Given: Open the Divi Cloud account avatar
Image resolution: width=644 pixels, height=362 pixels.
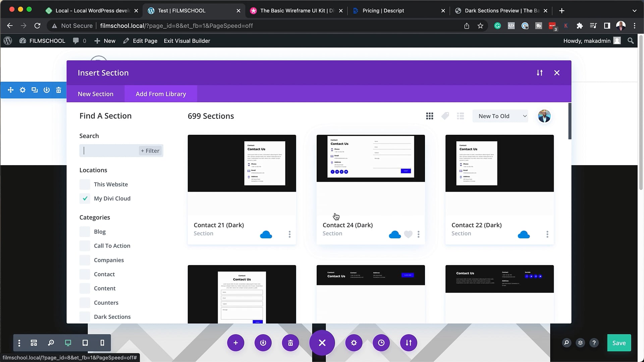Looking at the screenshot, I should [x=544, y=116].
